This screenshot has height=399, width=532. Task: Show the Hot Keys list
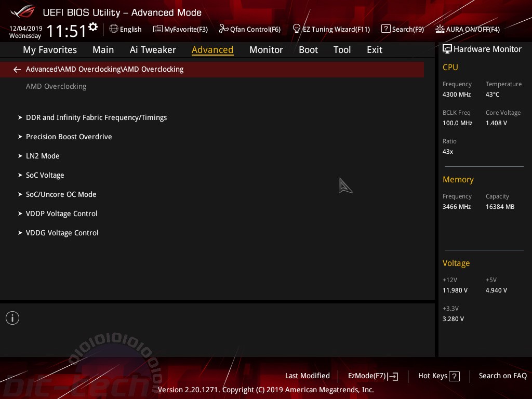pyautogui.click(x=433, y=376)
